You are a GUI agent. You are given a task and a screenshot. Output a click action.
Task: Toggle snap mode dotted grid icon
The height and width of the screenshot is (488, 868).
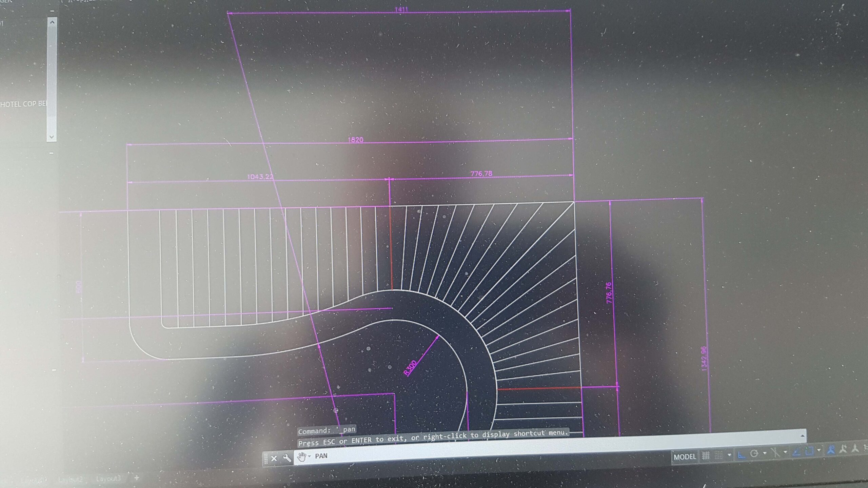(x=718, y=455)
